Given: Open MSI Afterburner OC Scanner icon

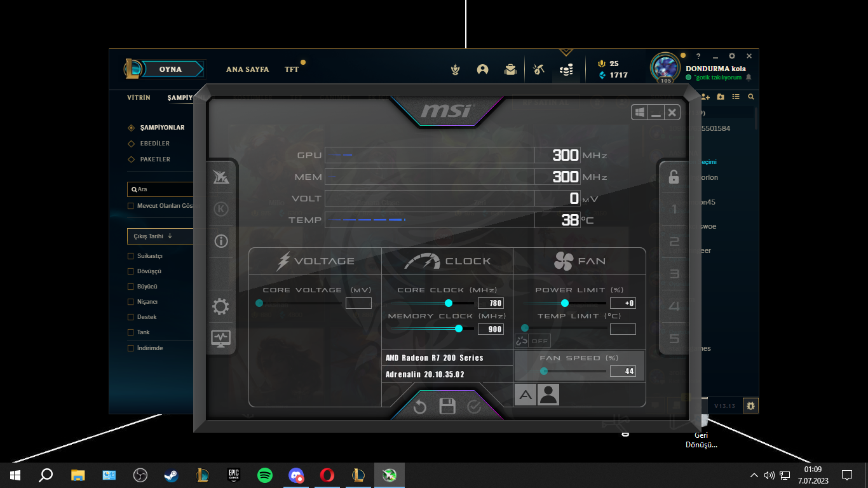Looking at the screenshot, I should tap(221, 178).
